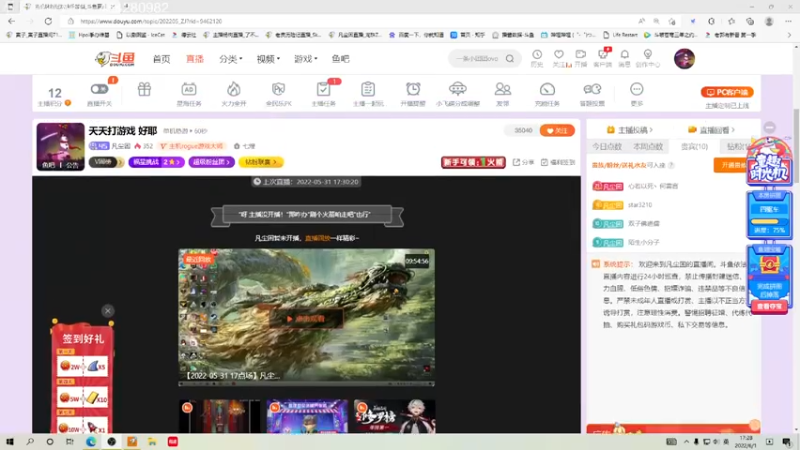Click the 童趣时光机 event banner
800x450 pixels.
769,162
